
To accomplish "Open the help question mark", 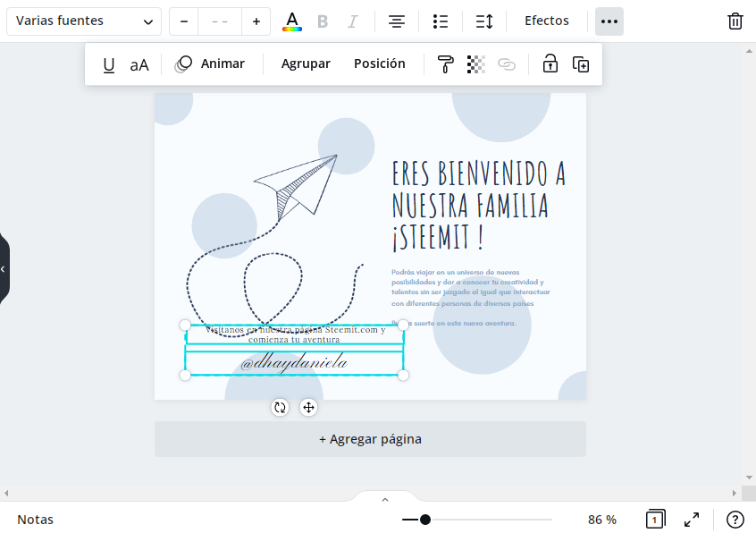I will point(735,520).
